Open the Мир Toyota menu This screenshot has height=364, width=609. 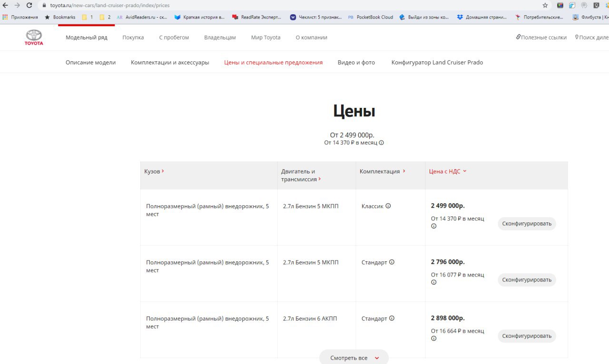point(266,38)
